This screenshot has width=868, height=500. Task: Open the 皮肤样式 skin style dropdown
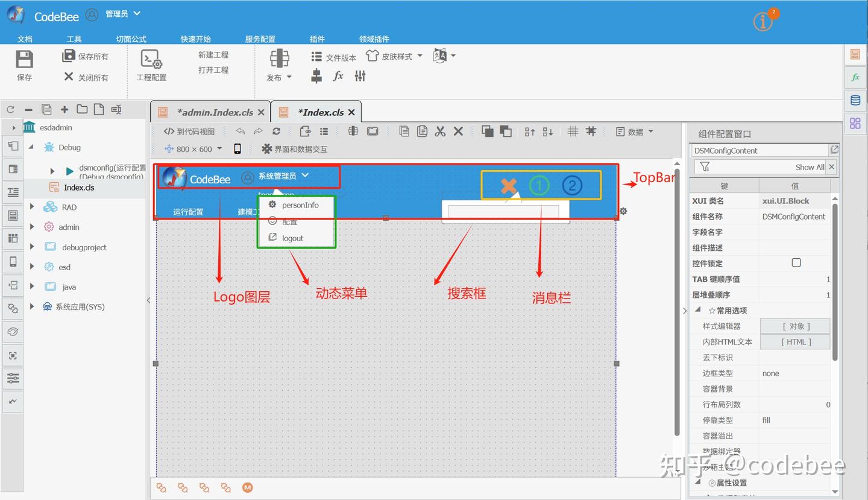point(394,56)
